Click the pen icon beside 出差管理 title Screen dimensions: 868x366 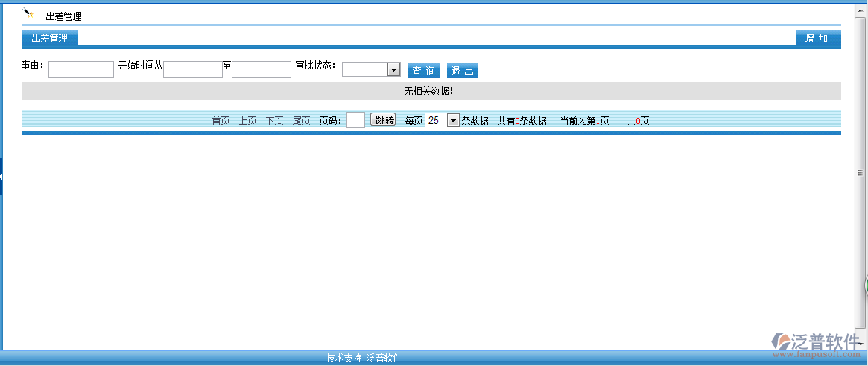(x=27, y=12)
